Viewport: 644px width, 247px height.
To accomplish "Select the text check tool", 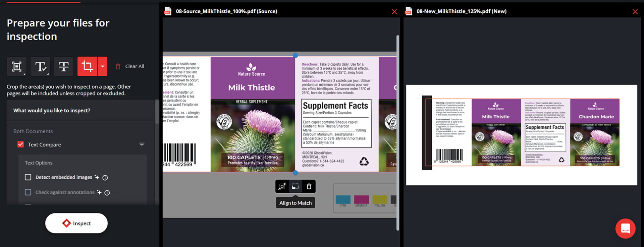I will tap(40, 66).
